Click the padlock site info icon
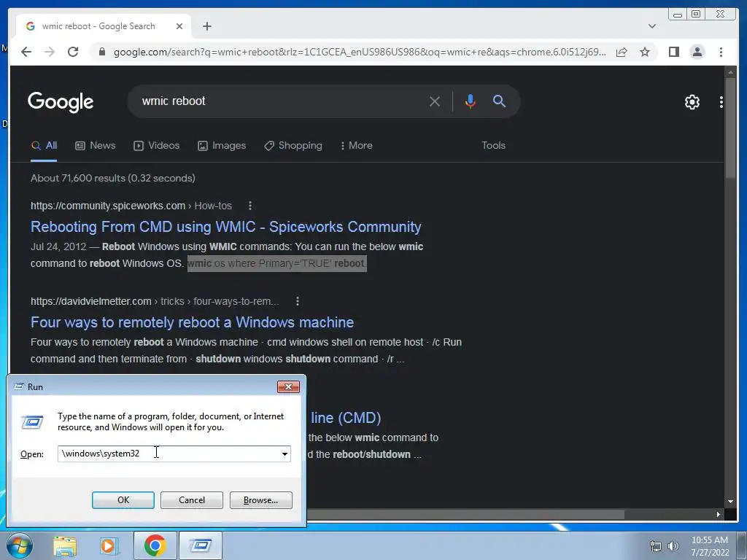This screenshot has height=560, width=747. tap(102, 52)
